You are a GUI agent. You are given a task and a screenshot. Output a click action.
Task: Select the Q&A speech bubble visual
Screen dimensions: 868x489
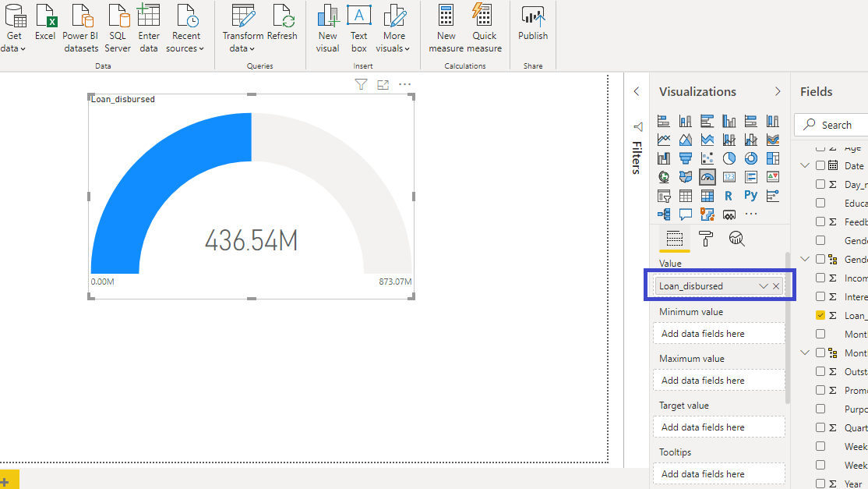tap(686, 214)
